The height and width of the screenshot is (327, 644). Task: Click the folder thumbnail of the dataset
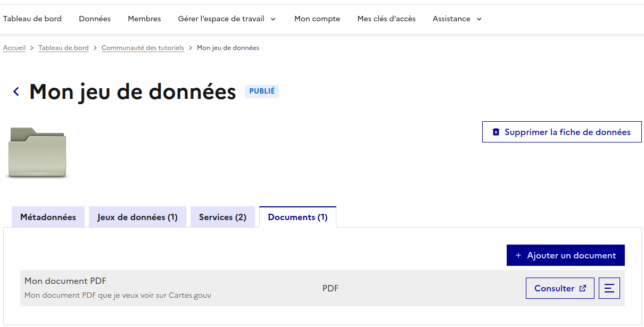point(37,153)
